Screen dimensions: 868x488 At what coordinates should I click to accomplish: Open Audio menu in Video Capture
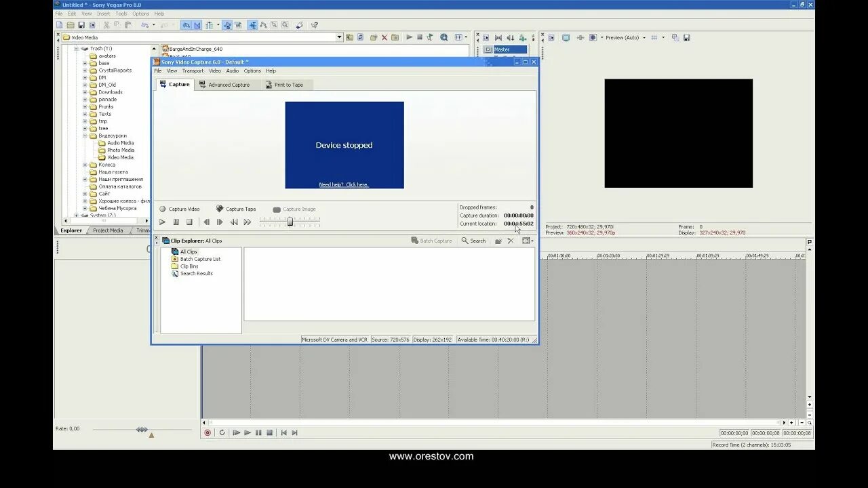[233, 71]
